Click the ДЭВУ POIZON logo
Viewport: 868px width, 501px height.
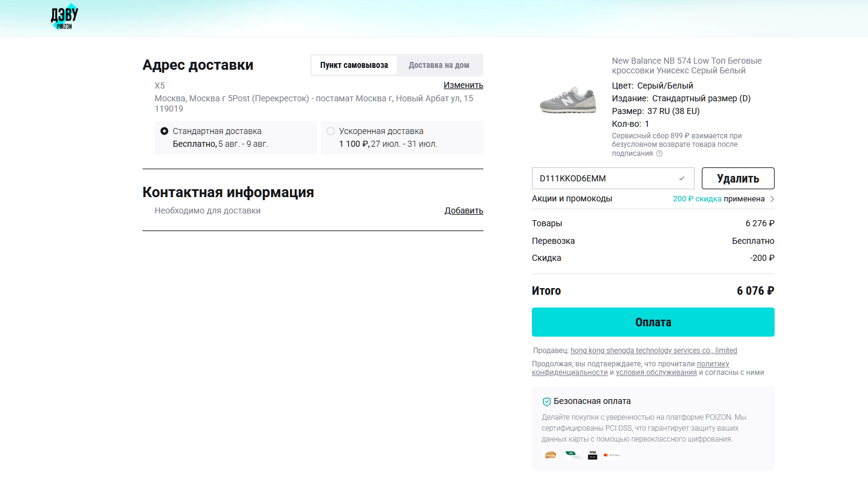[x=64, y=18]
